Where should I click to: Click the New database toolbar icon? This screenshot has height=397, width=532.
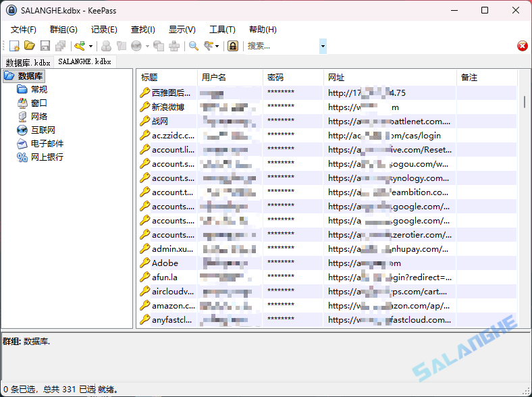point(14,46)
